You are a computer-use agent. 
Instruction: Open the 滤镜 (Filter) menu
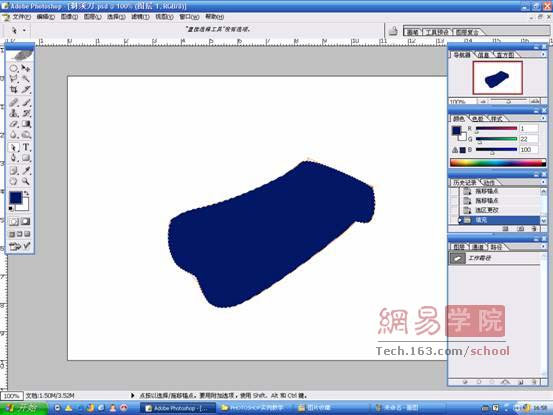tap(140, 17)
